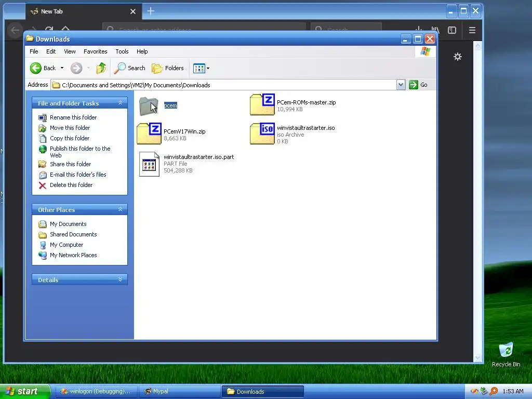The height and width of the screenshot is (399, 532).
Task: Click the winvistaultrastarter.iso.part filename text
Action: 199,157
